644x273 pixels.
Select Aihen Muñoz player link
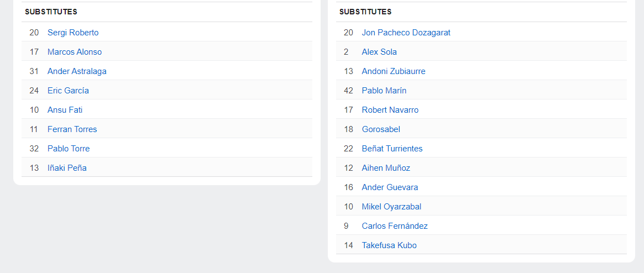(386, 168)
